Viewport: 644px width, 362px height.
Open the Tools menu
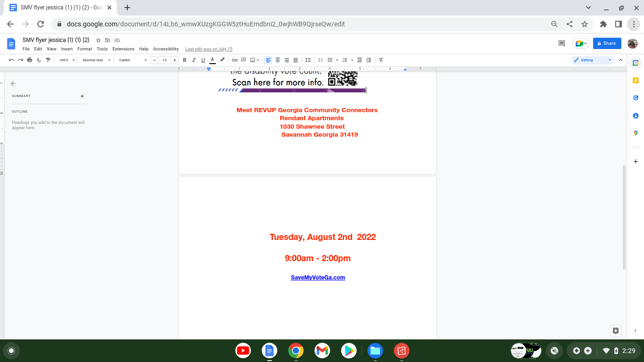(102, 49)
